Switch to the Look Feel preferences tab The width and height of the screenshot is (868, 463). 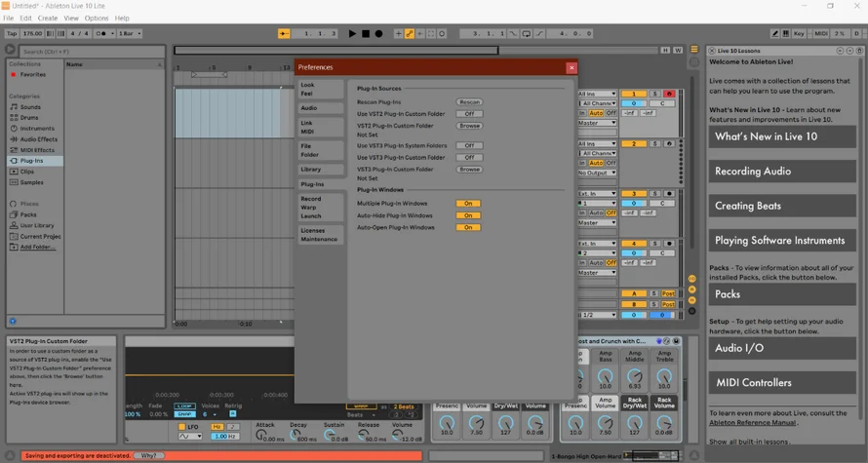pos(321,89)
